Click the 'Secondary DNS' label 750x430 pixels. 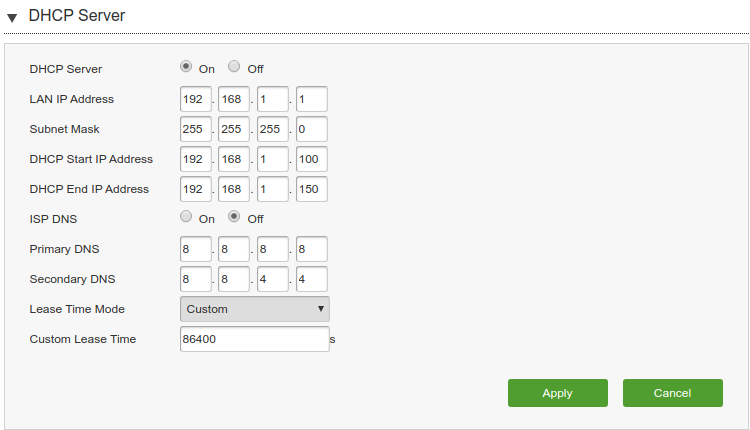72,279
